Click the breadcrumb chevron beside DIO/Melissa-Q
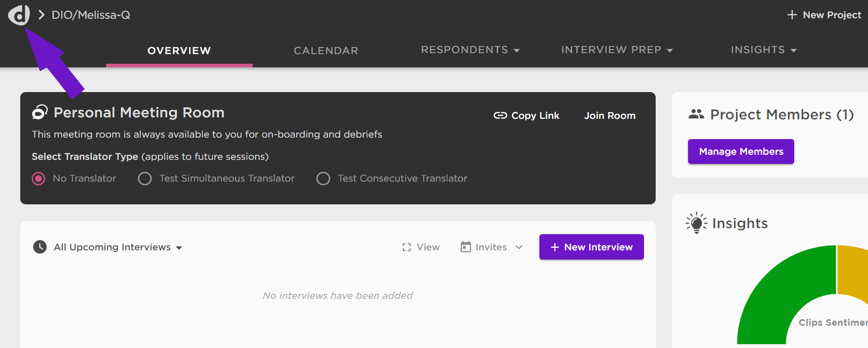The width and height of the screenshot is (868, 348). click(41, 15)
